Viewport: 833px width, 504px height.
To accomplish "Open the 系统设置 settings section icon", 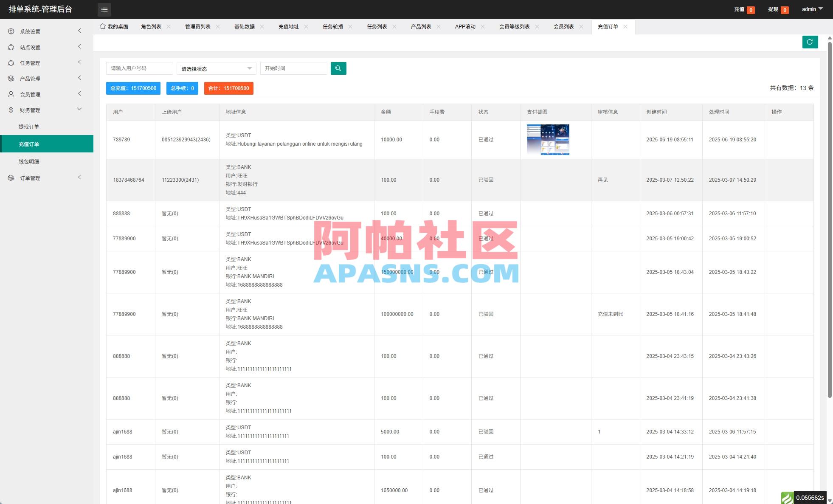I will [11, 31].
